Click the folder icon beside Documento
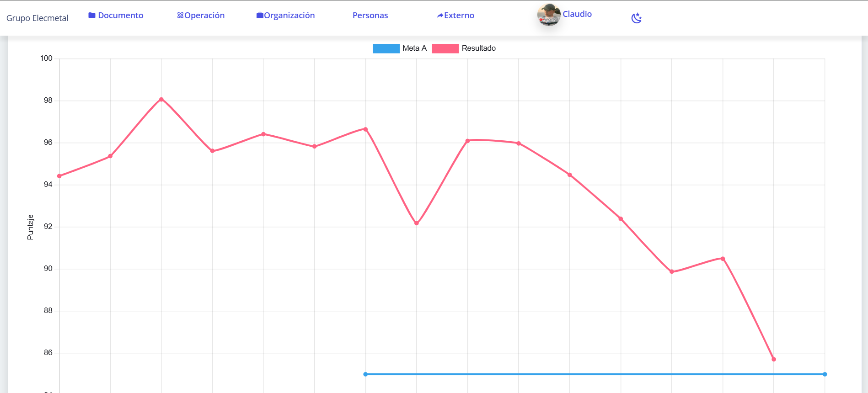This screenshot has height=393, width=868. coord(92,15)
